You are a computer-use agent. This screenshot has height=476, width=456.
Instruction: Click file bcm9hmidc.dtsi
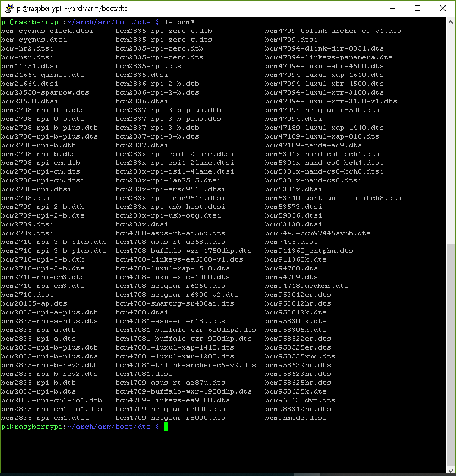[x=296, y=418]
